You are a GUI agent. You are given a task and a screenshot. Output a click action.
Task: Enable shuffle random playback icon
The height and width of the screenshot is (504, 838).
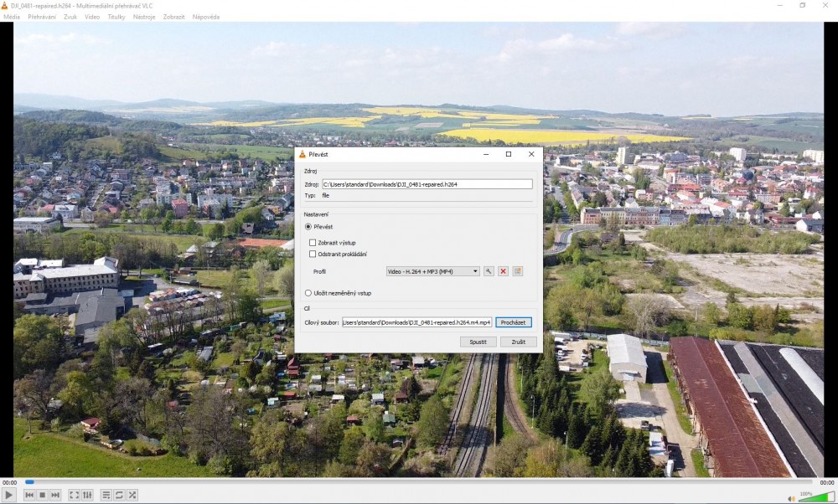[x=132, y=495]
